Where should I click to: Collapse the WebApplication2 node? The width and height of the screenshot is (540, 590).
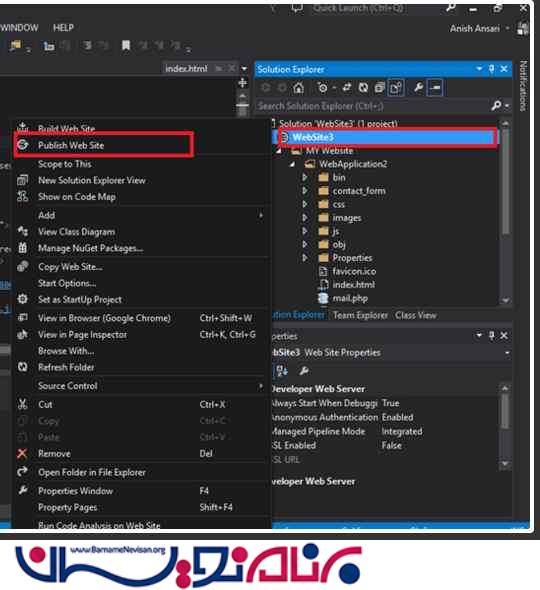coord(292,164)
